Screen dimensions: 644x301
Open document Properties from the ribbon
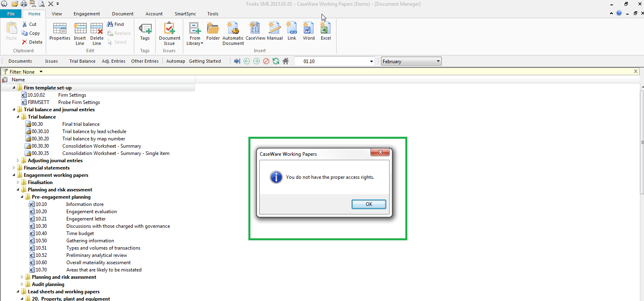[60, 32]
